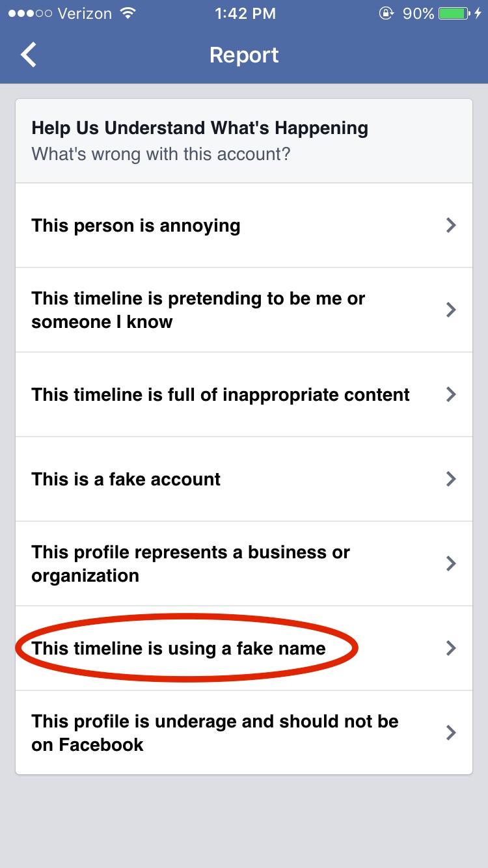Select 'This profile represents a business or organization'
The height and width of the screenshot is (868, 488).
(x=190, y=563)
